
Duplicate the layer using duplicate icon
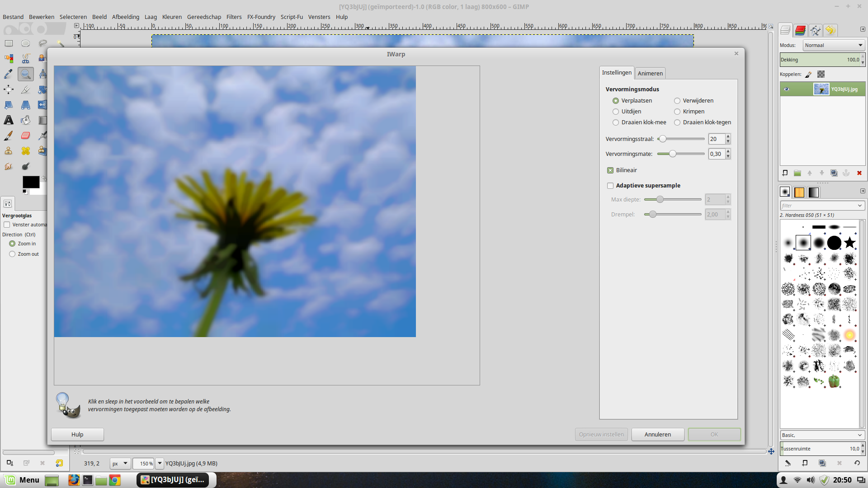(834, 173)
